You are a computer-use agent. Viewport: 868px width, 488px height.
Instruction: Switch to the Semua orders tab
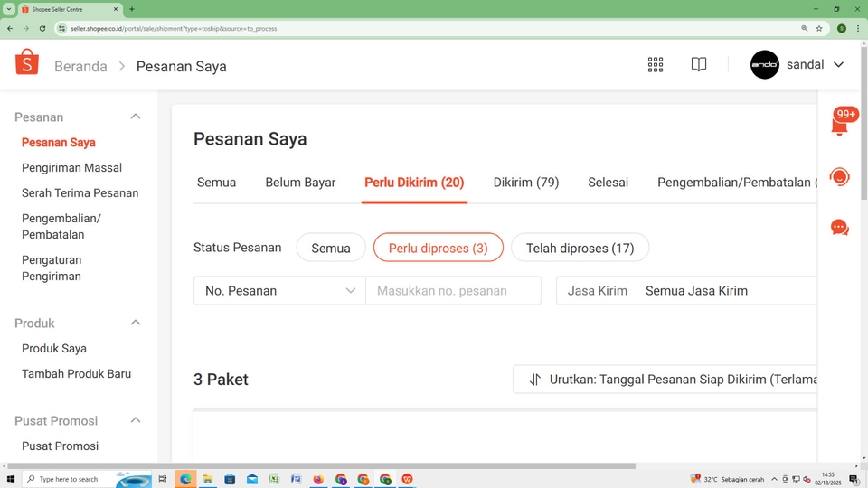[x=216, y=183]
